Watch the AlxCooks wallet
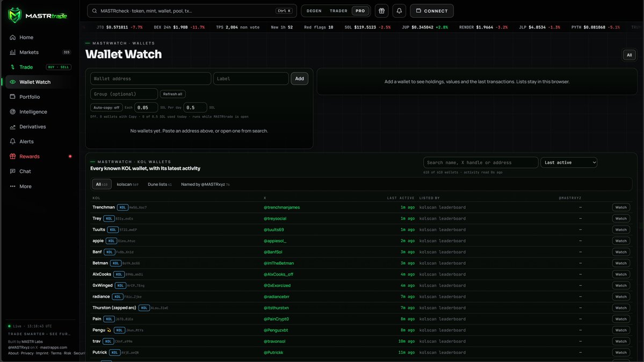644x362 pixels. pos(620,274)
